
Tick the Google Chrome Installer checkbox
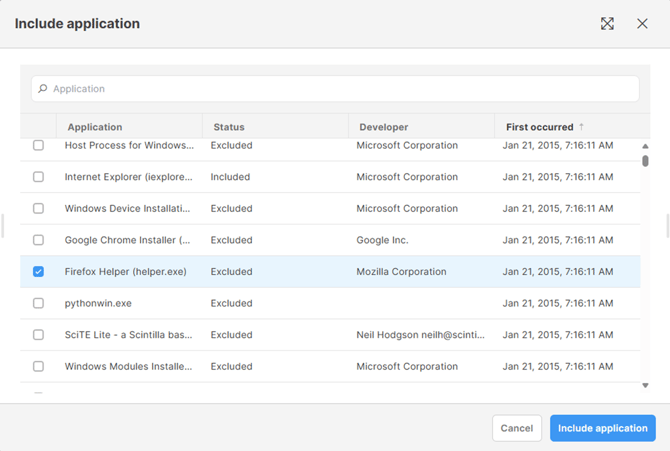click(x=39, y=240)
